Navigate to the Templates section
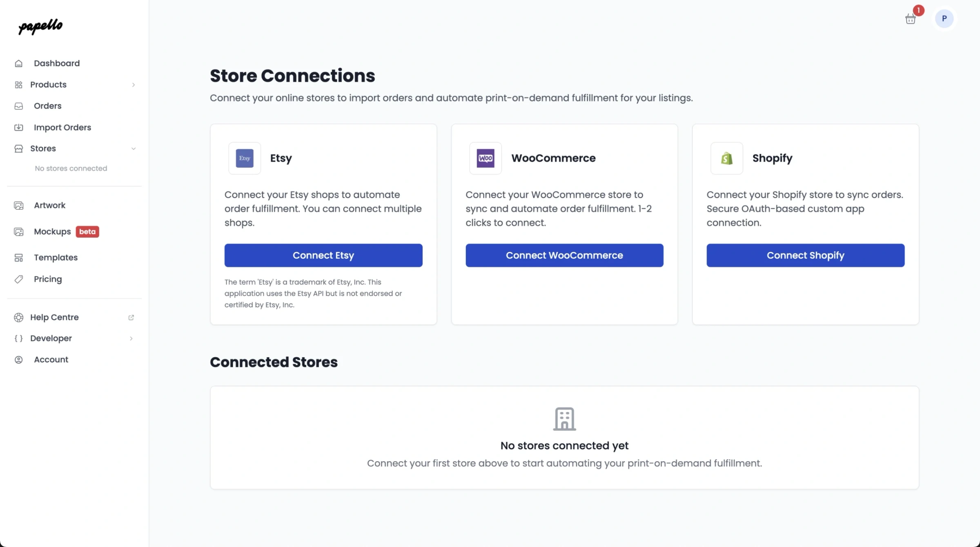This screenshot has height=547, width=980. pyautogui.click(x=56, y=258)
